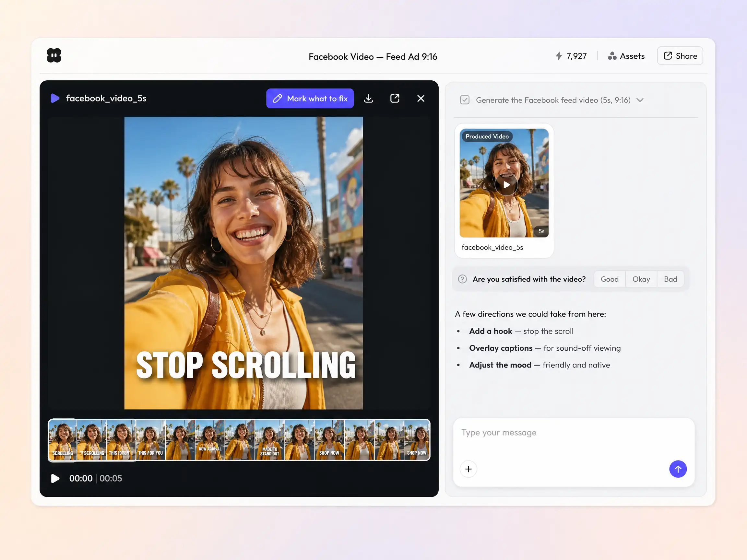This screenshot has width=747, height=560.
Task: Select the THIS FOR YOU timeline frame
Action: [x=150, y=440]
